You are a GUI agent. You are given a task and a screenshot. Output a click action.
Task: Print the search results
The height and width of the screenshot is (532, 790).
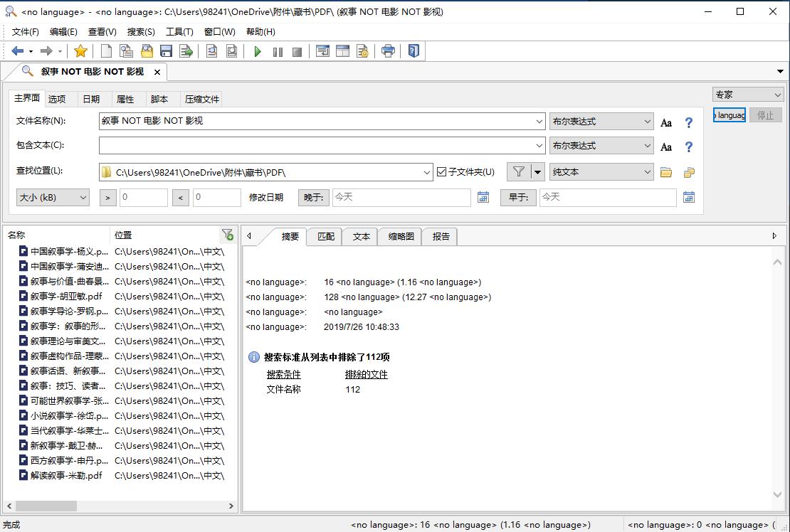(388, 50)
